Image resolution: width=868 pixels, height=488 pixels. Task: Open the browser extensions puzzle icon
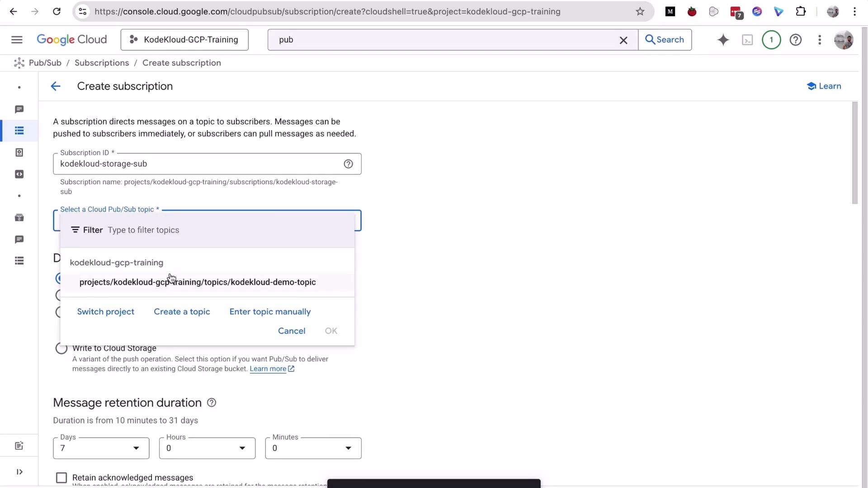801,12
